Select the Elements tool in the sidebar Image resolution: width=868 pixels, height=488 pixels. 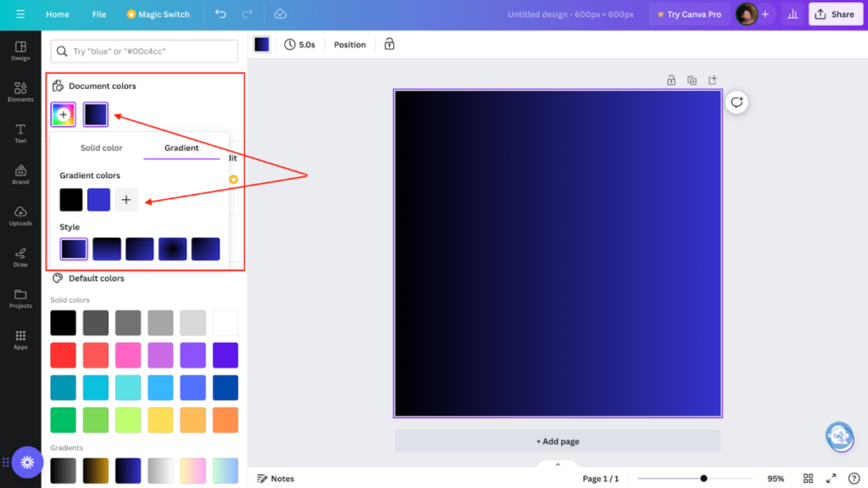(x=19, y=90)
